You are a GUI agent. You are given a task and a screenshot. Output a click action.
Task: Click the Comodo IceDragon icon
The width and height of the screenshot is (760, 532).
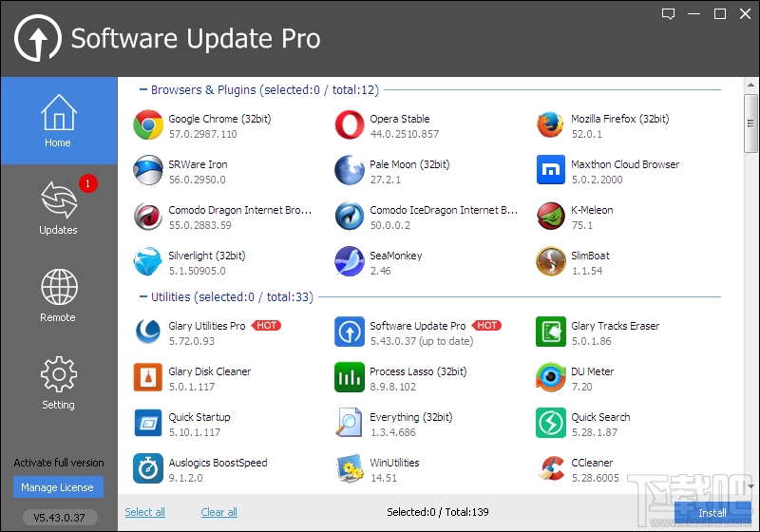click(349, 216)
